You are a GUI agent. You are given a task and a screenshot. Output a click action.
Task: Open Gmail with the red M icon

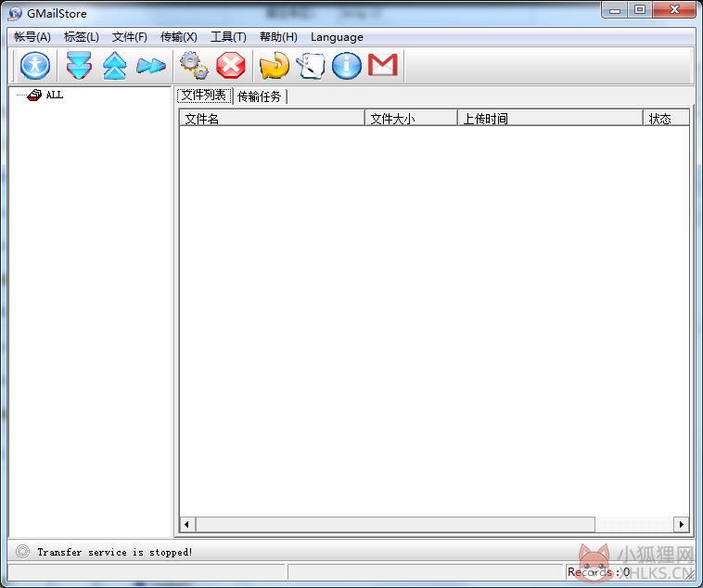click(383, 65)
